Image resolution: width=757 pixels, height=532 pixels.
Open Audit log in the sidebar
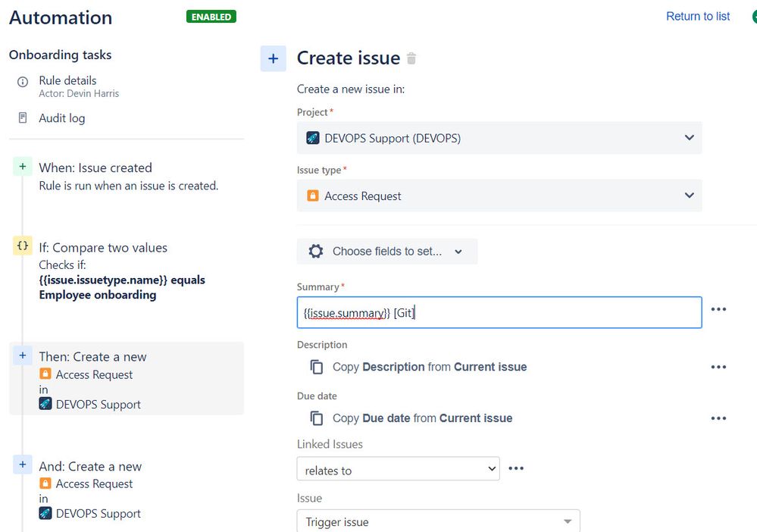point(62,118)
